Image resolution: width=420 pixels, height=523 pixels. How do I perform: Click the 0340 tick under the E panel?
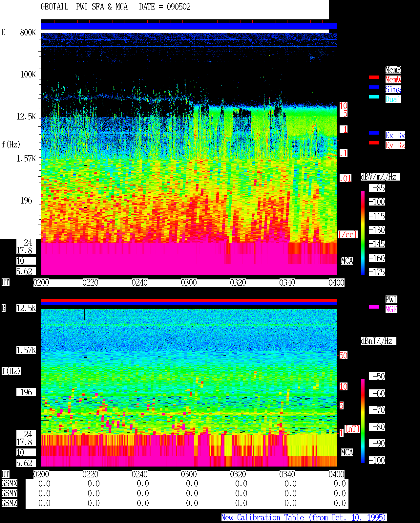[287, 283]
